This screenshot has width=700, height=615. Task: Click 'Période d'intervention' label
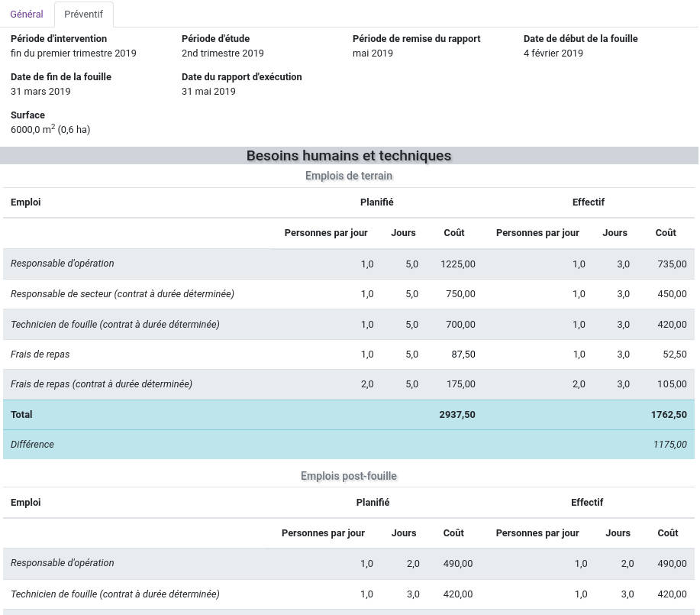pos(59,39)
